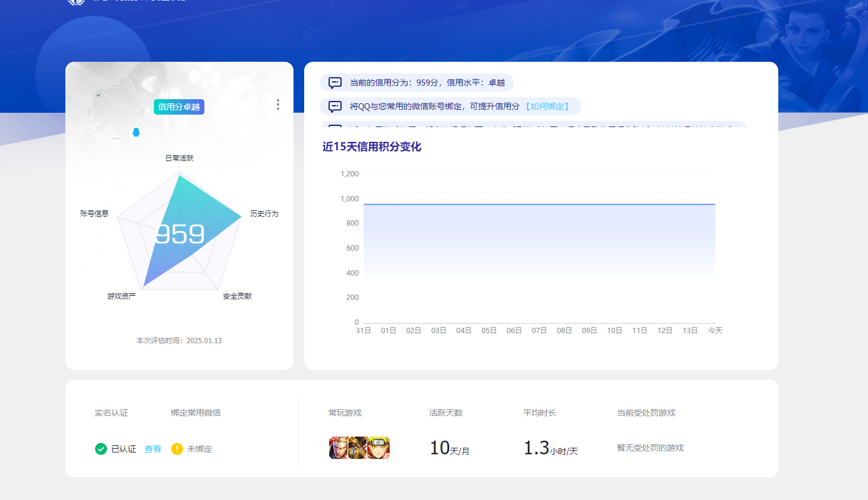Open the 查看 link next to 已认证
The image size is (868, 500).
coord(153,449)
